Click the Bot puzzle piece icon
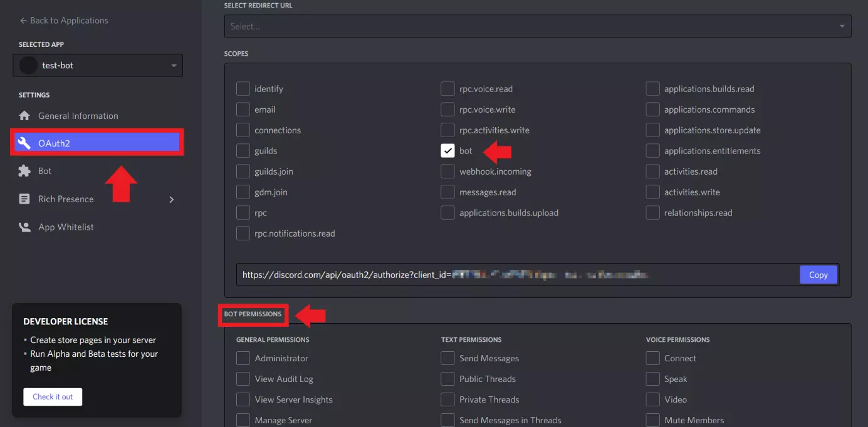Image resolution: width=868 pixels, height=427 pixels. pos(24,171)
